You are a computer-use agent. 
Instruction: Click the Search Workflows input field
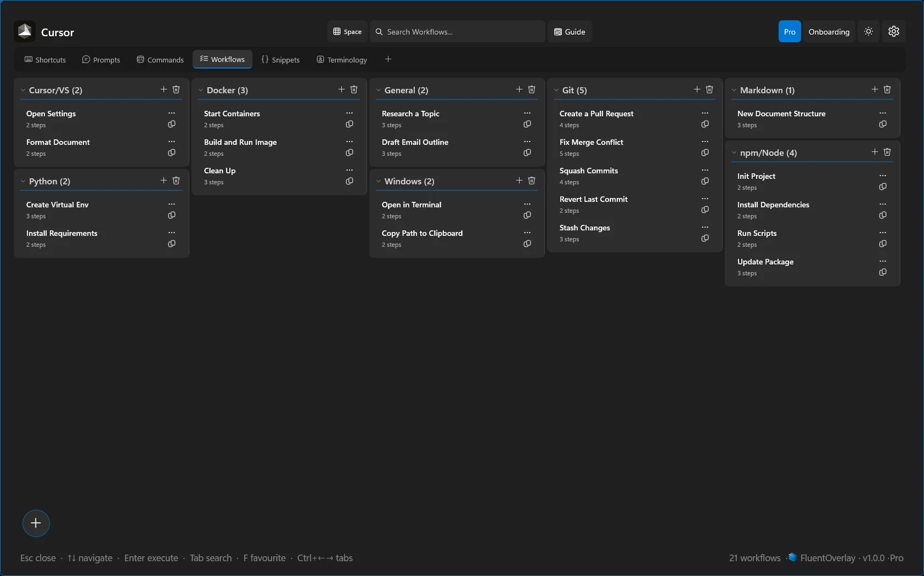coord(458,31)
